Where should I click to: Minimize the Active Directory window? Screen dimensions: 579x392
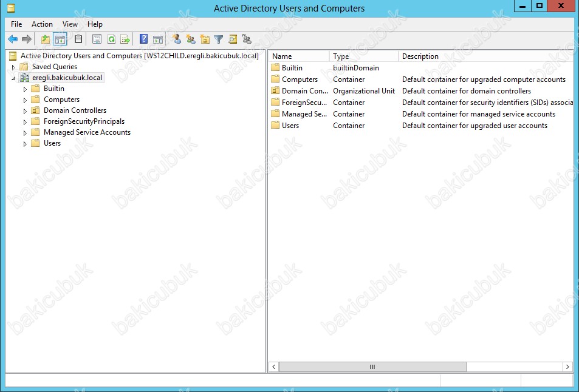(522, 6)
